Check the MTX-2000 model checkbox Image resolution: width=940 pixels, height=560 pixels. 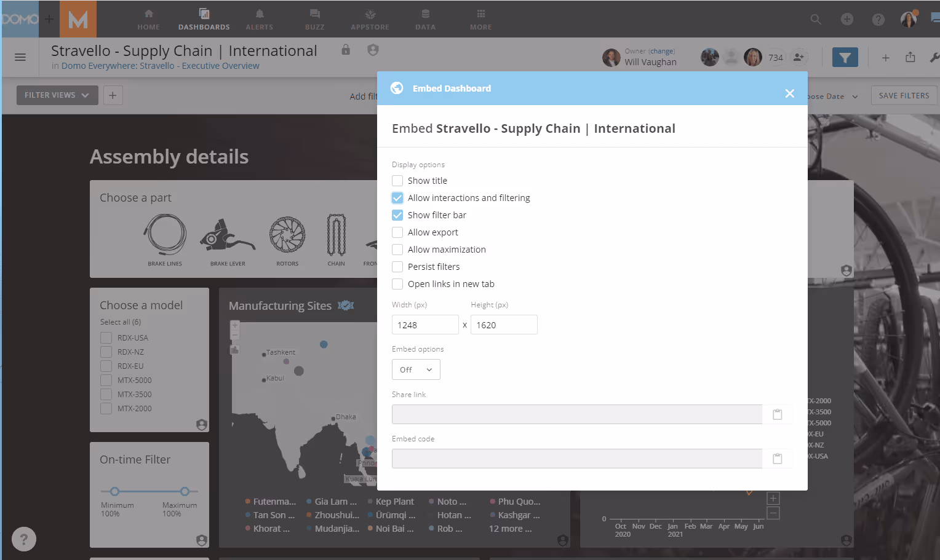click(x=106, y=408)
